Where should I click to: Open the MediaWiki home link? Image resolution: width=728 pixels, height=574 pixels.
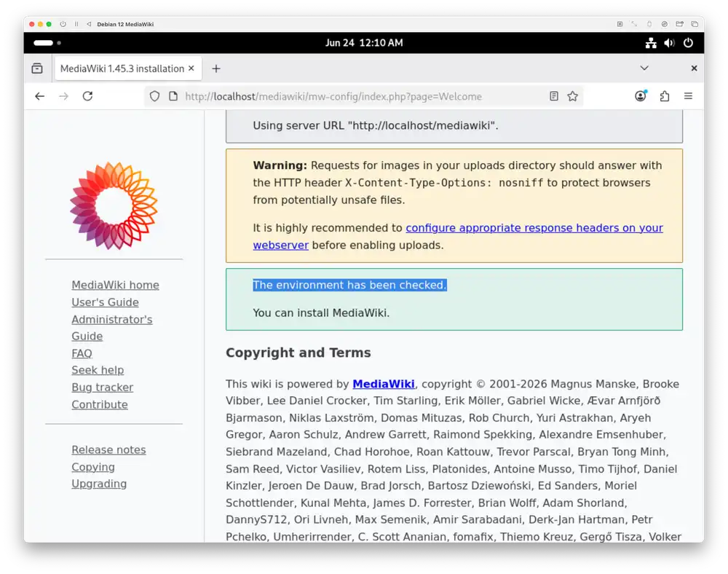click(115, 285)
